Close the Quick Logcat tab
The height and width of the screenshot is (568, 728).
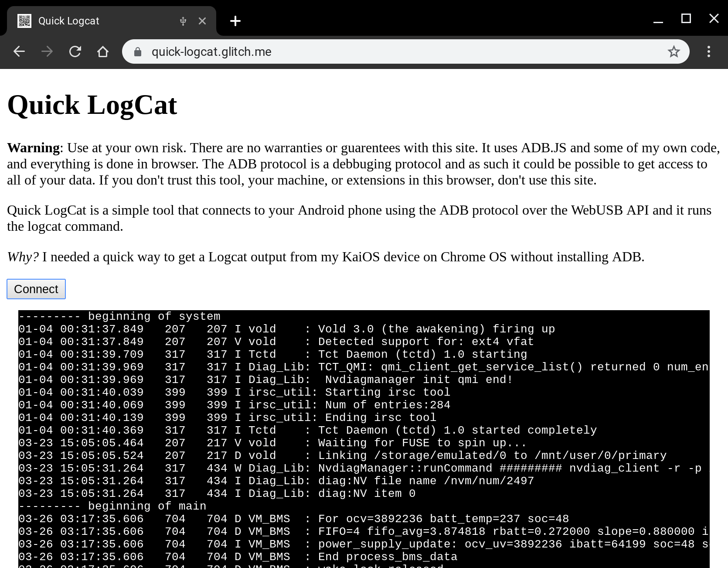point(202,21)
